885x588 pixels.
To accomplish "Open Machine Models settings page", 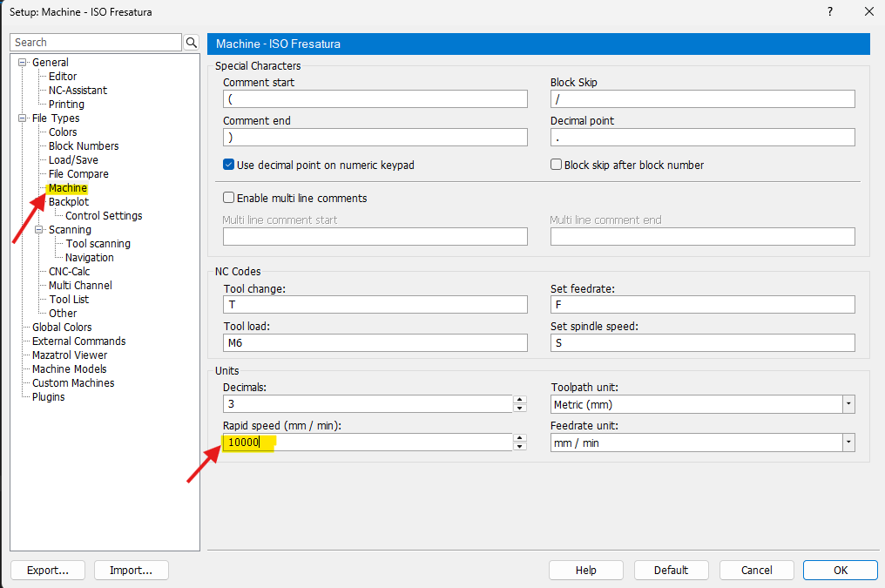I will (69, 368).
